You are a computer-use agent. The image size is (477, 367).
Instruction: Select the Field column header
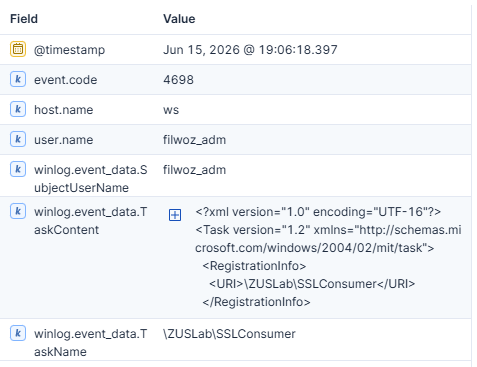(24, 19)
